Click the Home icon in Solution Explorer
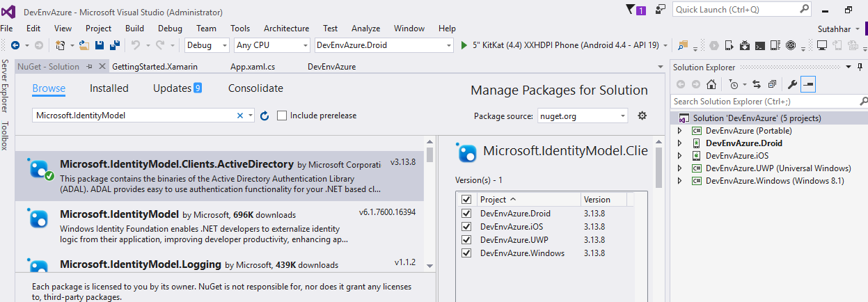 pyautogui.click(x=711, y=84)
